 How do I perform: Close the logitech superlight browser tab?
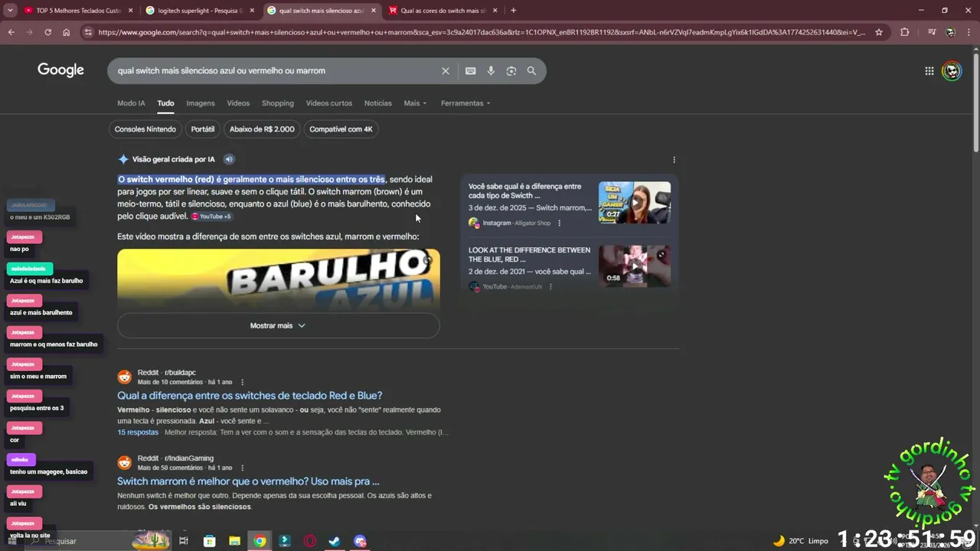point(252,11)
